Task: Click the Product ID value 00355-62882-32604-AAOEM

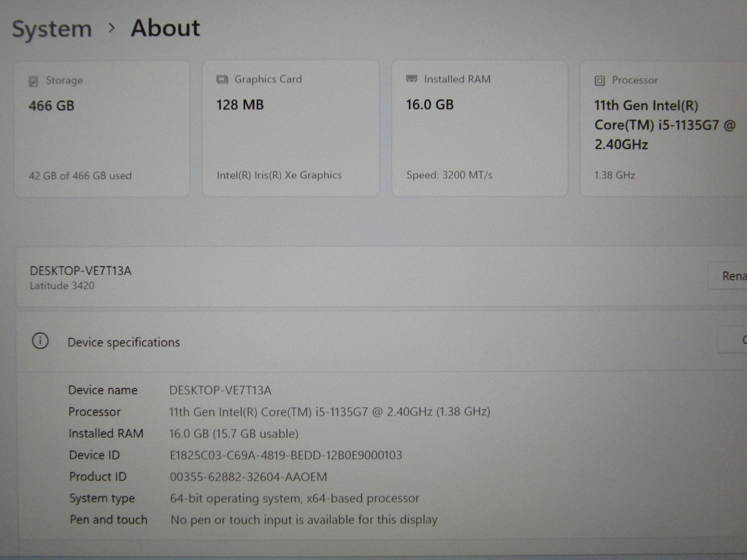Action: click(248, 476)
